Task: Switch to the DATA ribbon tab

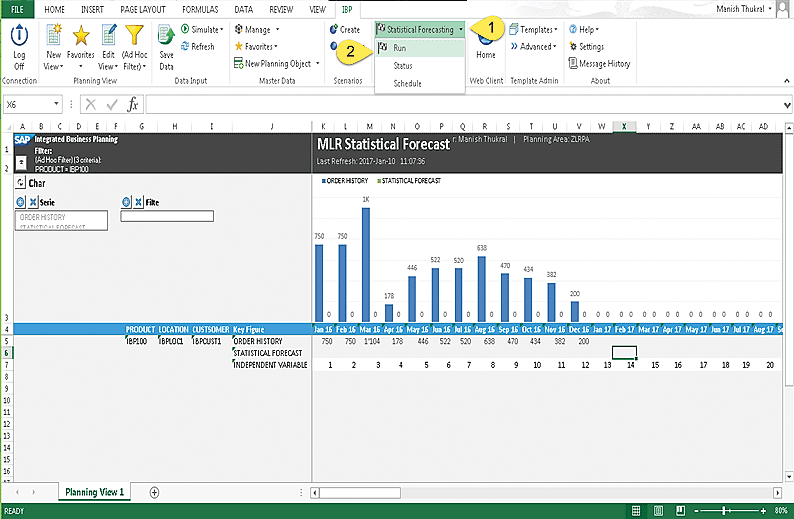Action: (x=244, y=9)
